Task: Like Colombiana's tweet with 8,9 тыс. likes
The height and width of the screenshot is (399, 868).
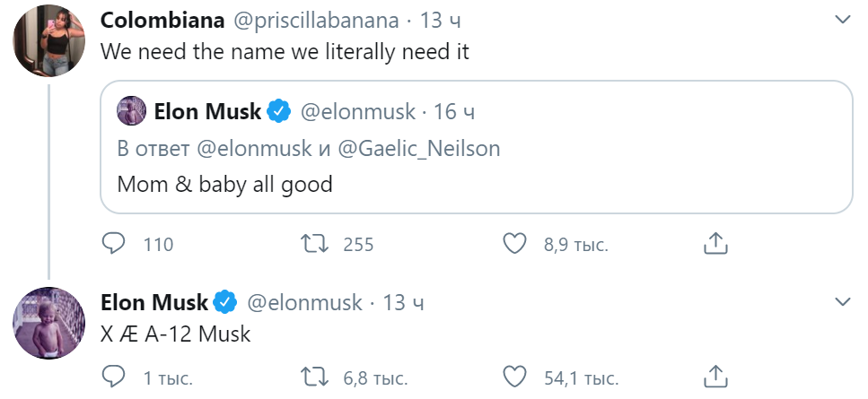Action: click(x=514, y=243)
